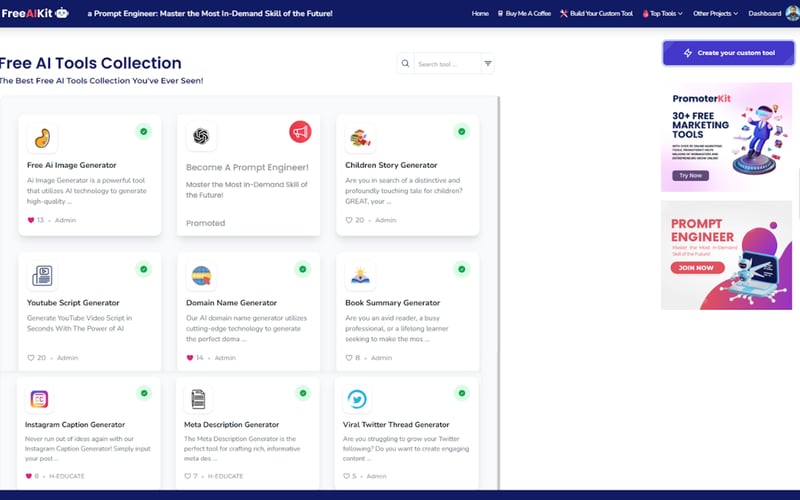Open Meta Description Generator title link
The image size is (800, 500).
pyautogui.click(x=231, y=424)
